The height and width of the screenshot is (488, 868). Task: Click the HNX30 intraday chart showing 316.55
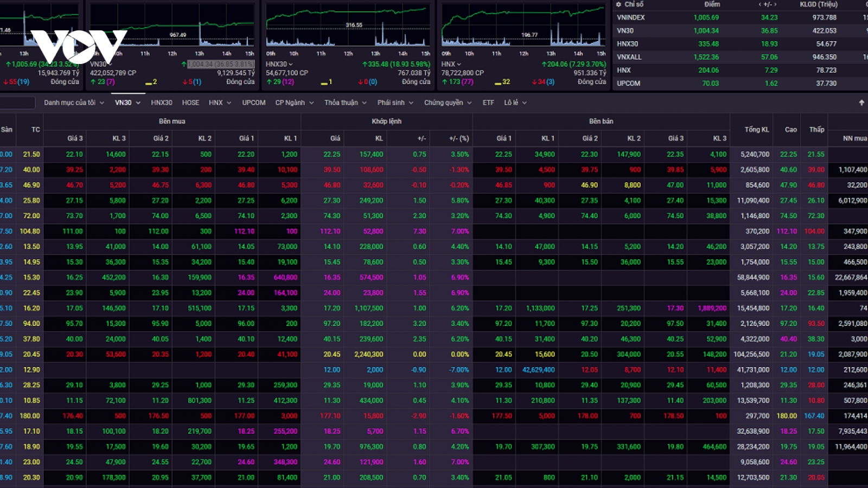pos(348,25)
